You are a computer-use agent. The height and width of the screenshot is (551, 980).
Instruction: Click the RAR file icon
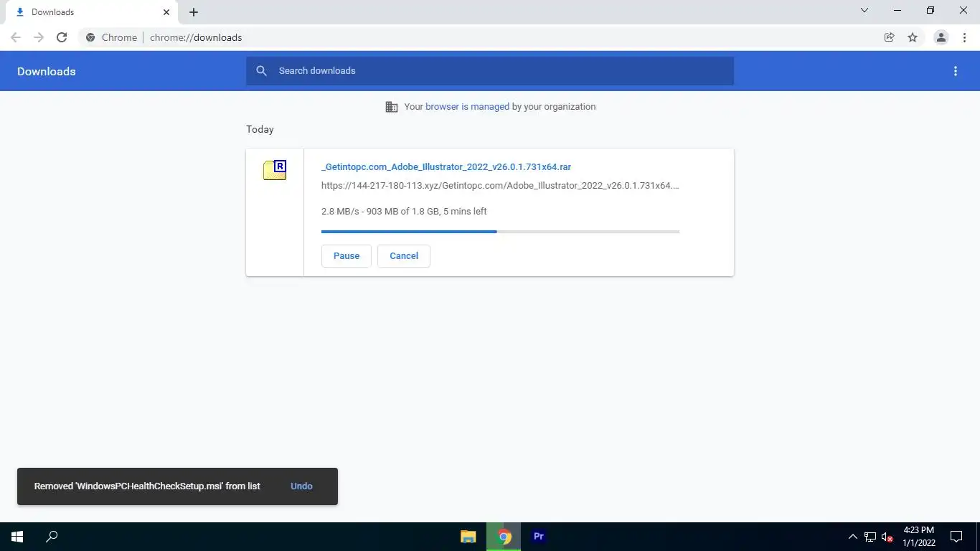[275, 170]
